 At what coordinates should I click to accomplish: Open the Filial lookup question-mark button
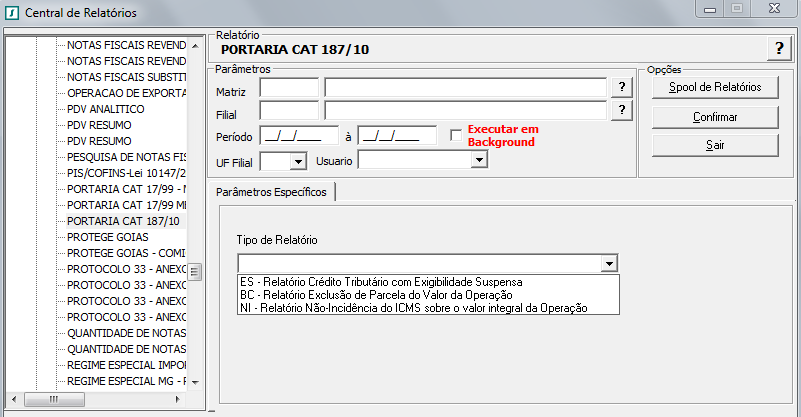click(622, 110)
